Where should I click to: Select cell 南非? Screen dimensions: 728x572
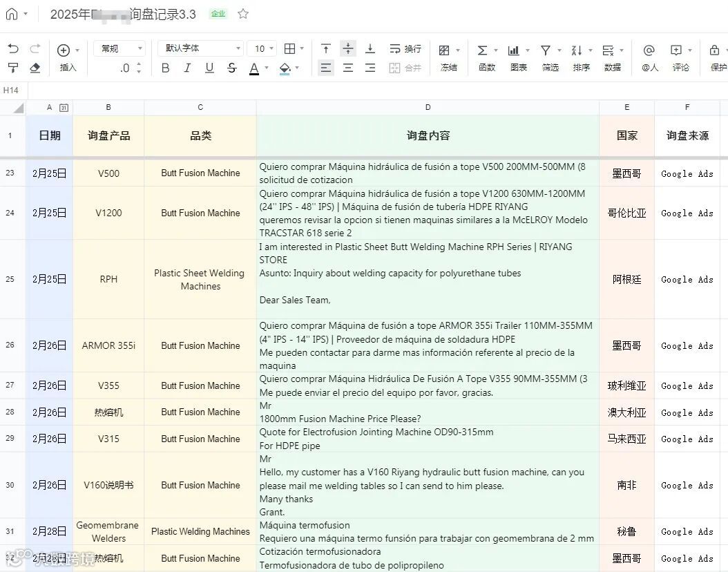626,485
